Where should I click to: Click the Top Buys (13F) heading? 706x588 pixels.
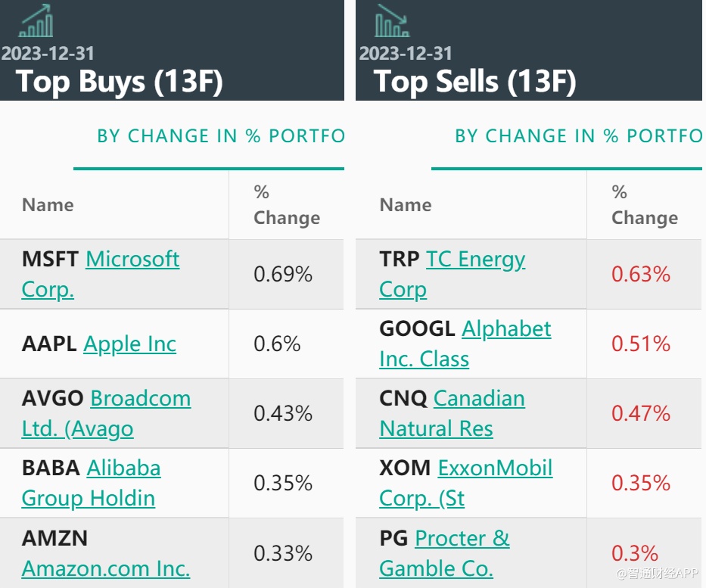coord(120,81)
